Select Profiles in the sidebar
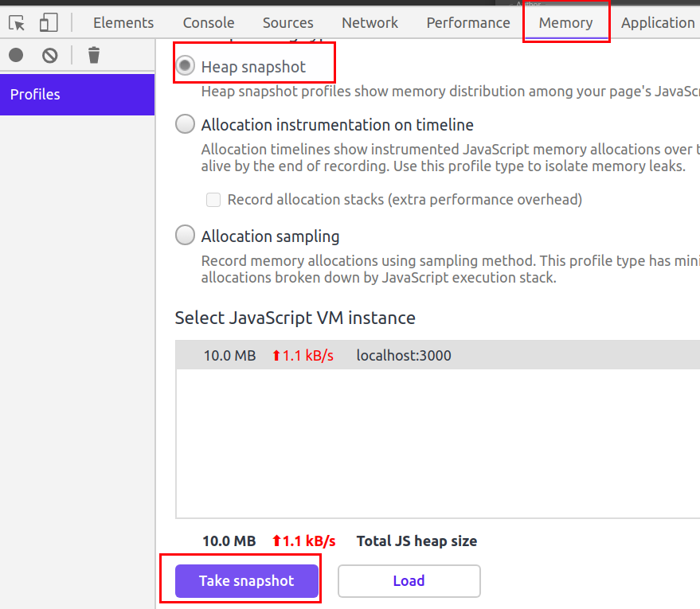Screen dimensions: 700x609 (77, 95)
